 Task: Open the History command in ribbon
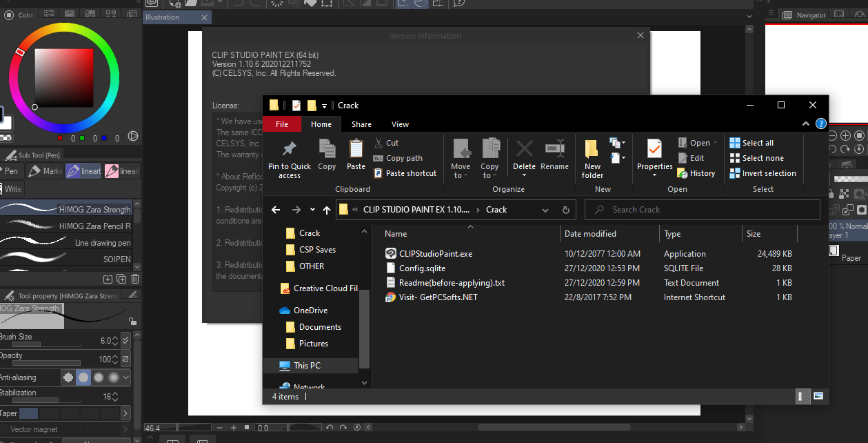click(696, 173)
